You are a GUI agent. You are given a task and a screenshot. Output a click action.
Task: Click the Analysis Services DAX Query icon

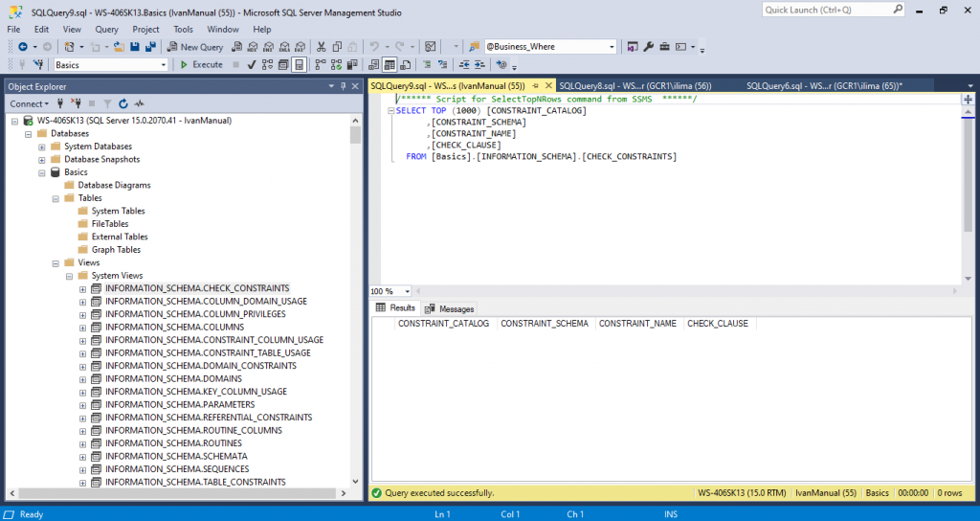300,47
